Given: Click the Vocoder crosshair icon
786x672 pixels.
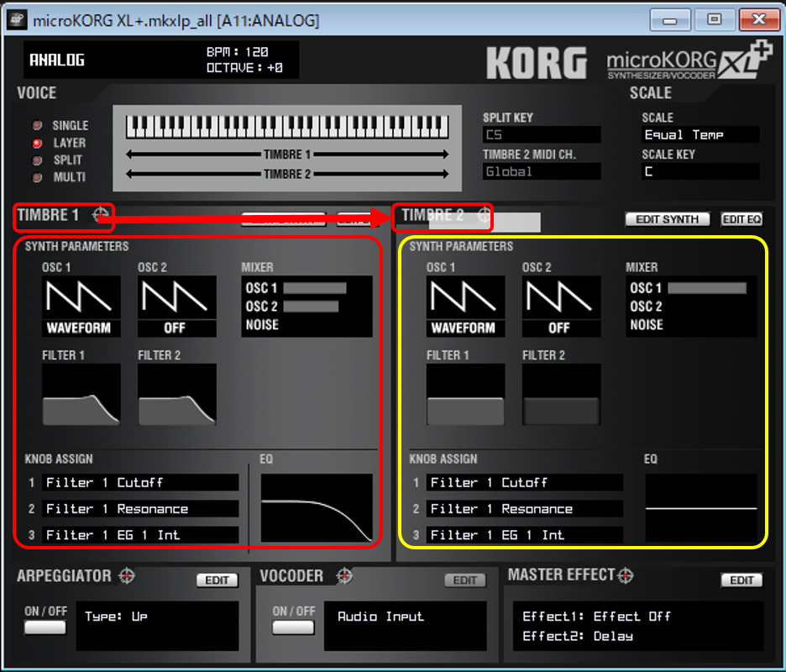Looking at the screenshot, I should (344, 575).
